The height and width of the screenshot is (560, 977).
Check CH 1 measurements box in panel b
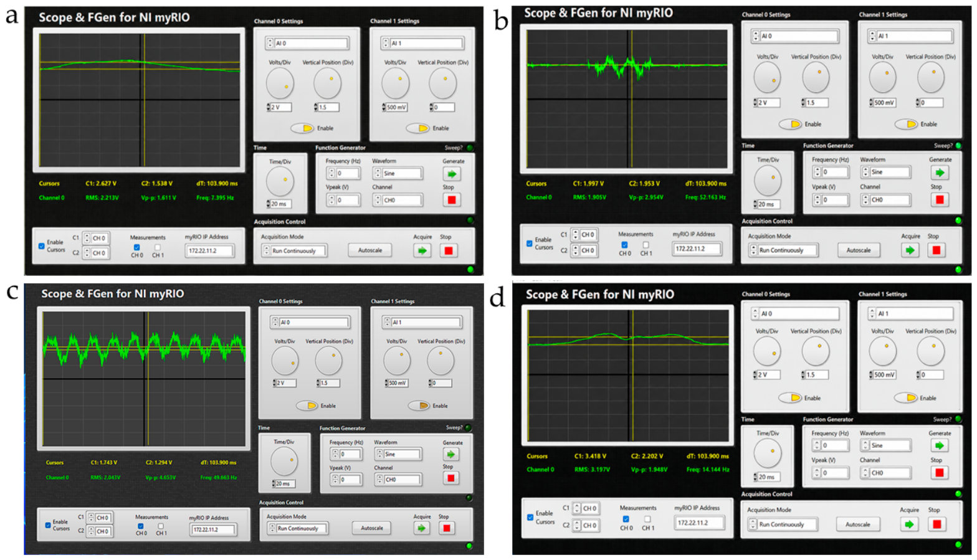pyautogui.click(x=646, y=245)
